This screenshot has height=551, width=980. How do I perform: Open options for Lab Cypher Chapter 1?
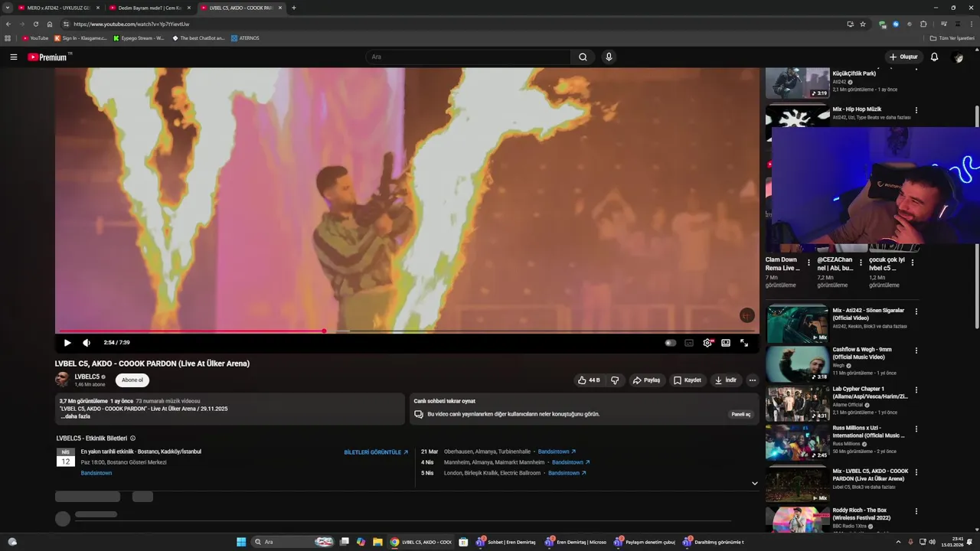tap(916, 390)
